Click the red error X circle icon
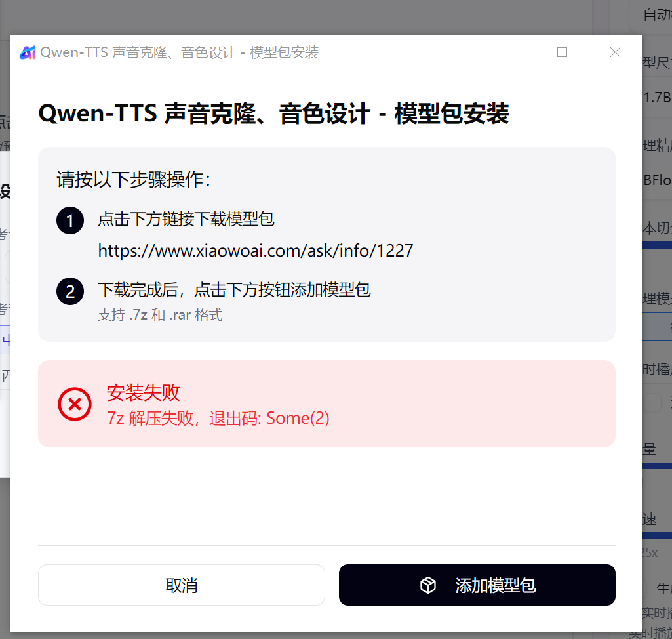This screenshot has width=672, height=639. tap(75, 404)
